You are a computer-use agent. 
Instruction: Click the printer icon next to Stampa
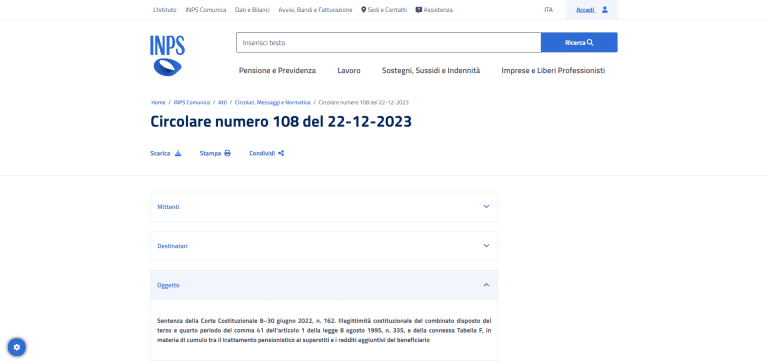pyautogui.click(x=227, y=153)
